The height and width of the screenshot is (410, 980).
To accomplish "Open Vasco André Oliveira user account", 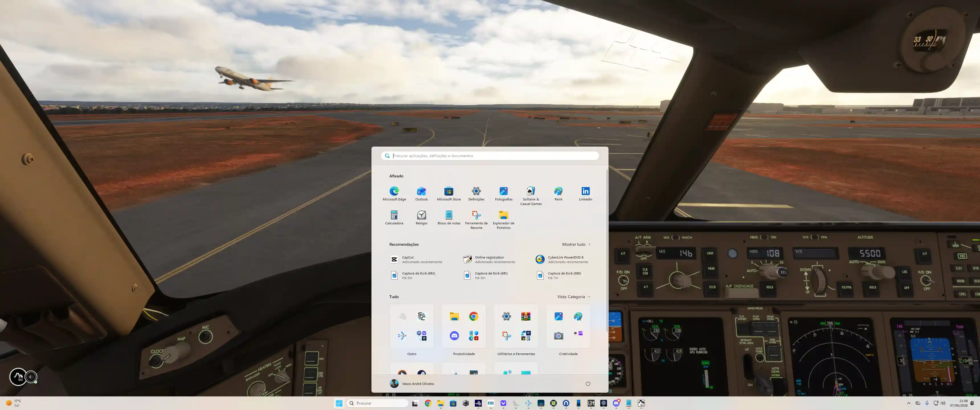I will (412, 383).
